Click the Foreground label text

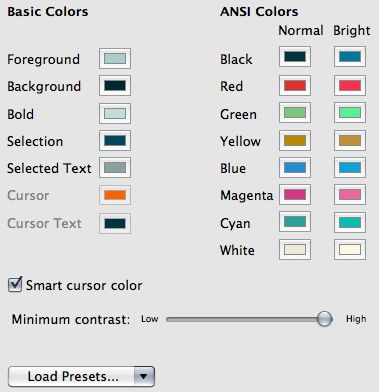(x=43, y=60)
